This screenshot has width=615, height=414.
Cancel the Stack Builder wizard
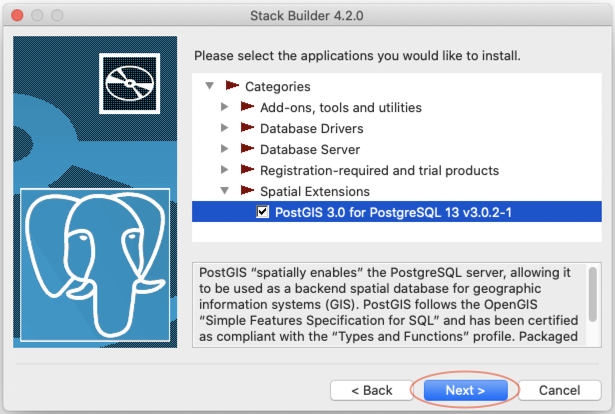[559, 390]
